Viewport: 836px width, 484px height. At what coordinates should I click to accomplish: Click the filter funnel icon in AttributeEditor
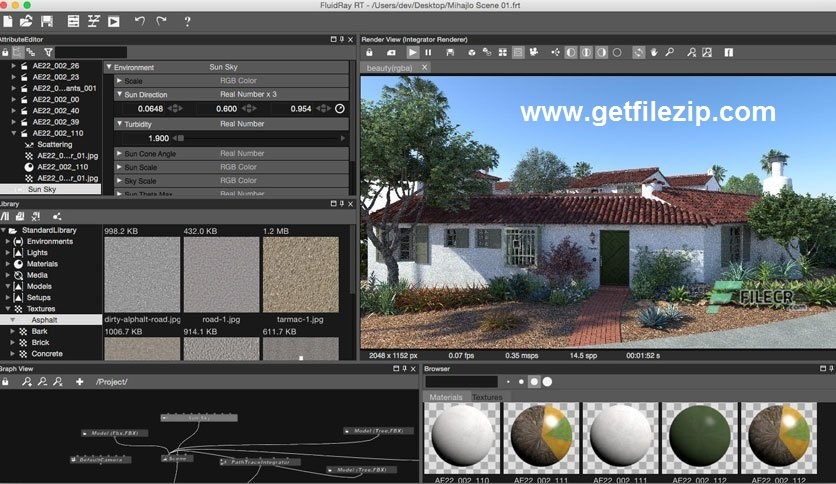click(46, 52)
